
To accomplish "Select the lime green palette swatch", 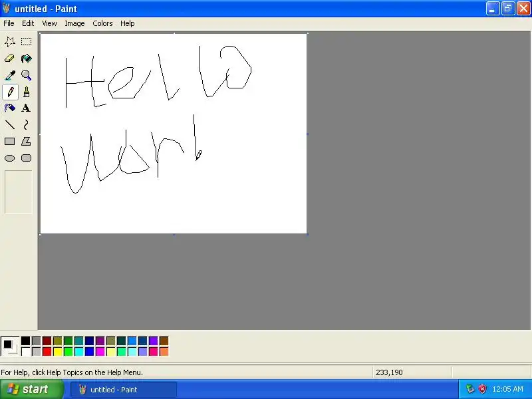I will (x=68, y=352).
